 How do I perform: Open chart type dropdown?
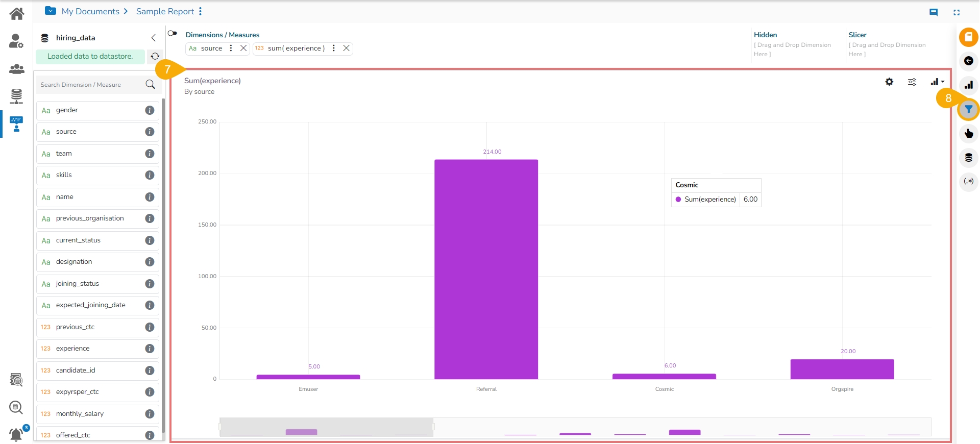[x=937, y=82]
